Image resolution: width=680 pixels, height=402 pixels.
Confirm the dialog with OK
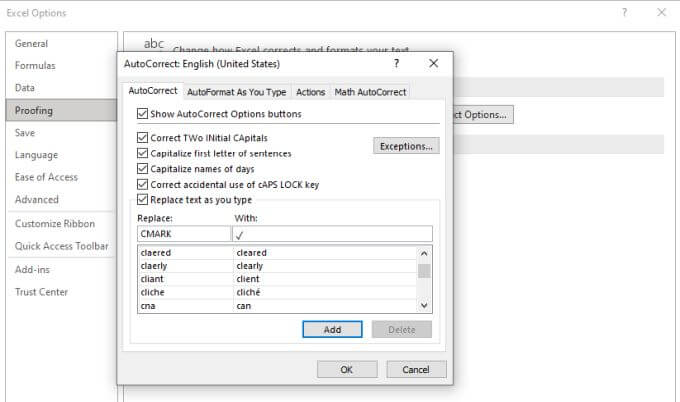[x=347, y=369]
